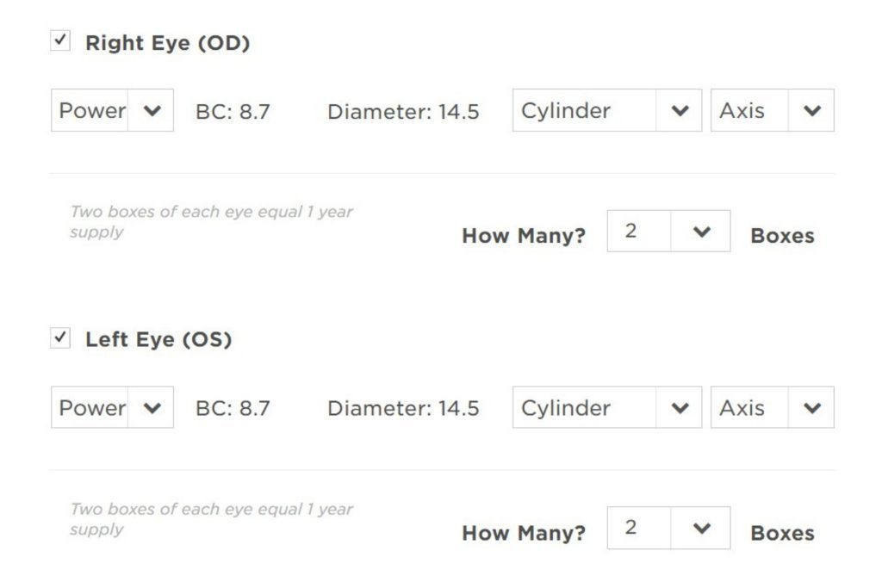Open the right eye box quantity dropdown
Viewport: 882px width, 588px height.
click(639, 232)
